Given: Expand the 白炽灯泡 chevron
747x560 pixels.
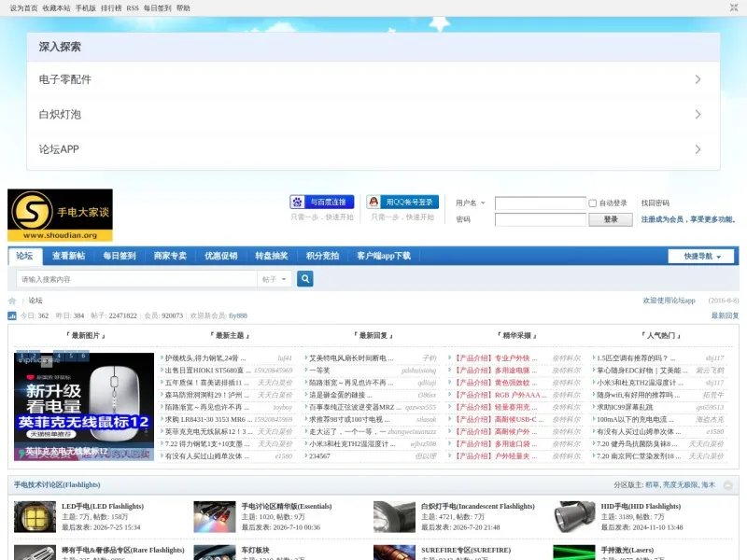Looking at the screenshot, I should coord(698,114).
